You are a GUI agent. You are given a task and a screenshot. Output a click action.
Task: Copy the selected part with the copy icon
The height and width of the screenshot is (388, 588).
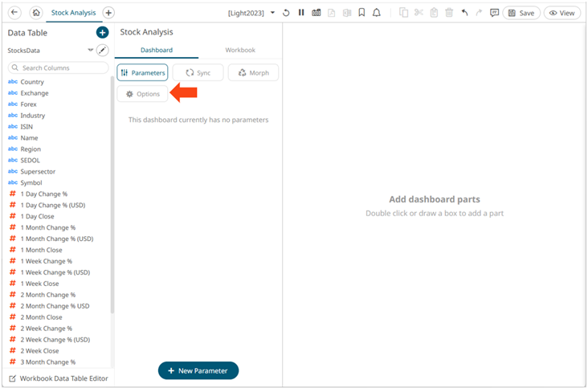click(403, 13)
